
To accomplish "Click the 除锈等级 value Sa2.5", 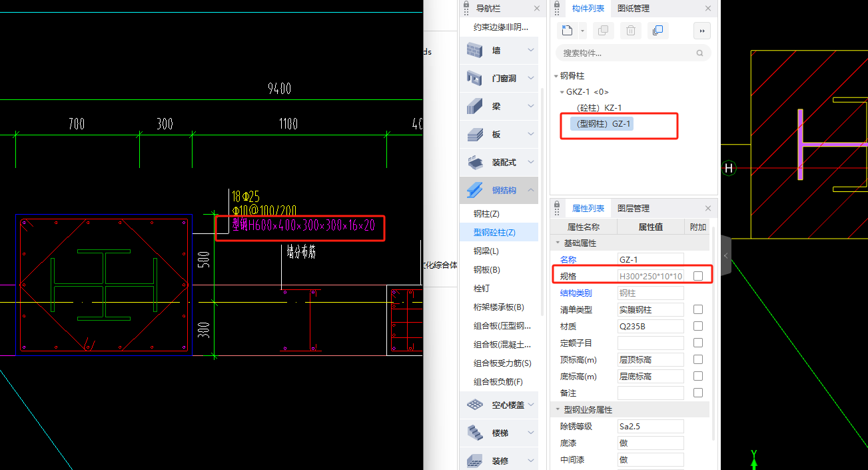I will click(651, 426).
